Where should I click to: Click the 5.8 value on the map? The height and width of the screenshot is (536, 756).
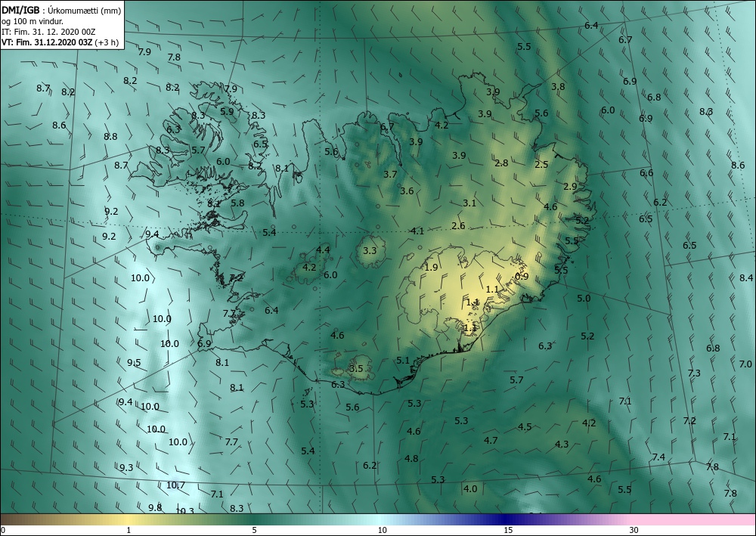(237, 203)
